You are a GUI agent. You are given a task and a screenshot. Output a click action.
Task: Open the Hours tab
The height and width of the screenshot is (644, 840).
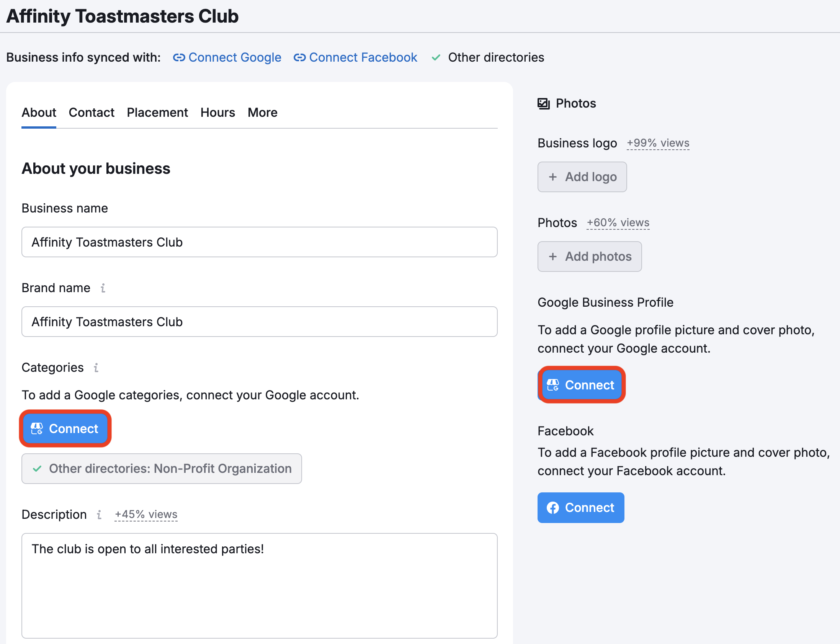pos(217,113)
